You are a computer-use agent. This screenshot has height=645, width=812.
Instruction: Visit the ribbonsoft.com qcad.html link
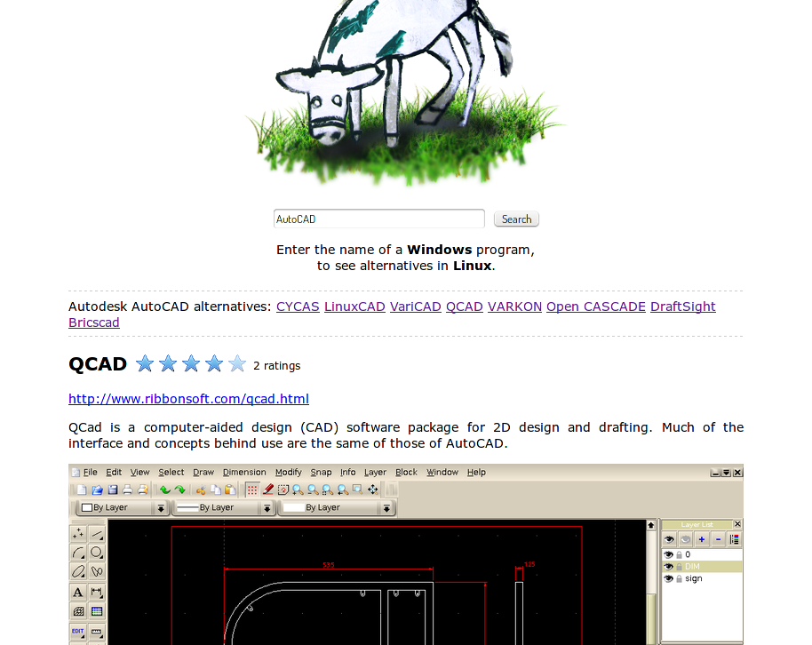pos(188,399)
